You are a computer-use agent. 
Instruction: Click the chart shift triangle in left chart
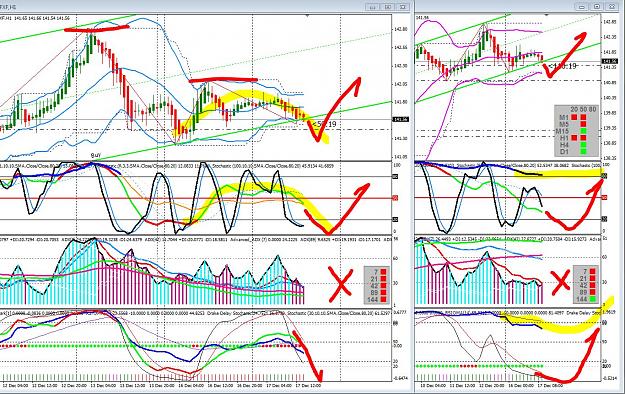tap(307, 16)
